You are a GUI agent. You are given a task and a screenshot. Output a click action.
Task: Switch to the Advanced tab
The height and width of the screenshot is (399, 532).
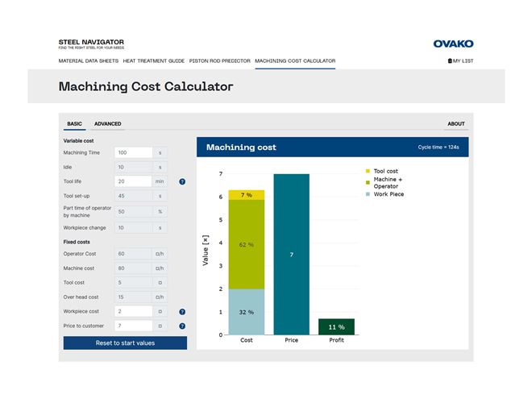point(107,124)
